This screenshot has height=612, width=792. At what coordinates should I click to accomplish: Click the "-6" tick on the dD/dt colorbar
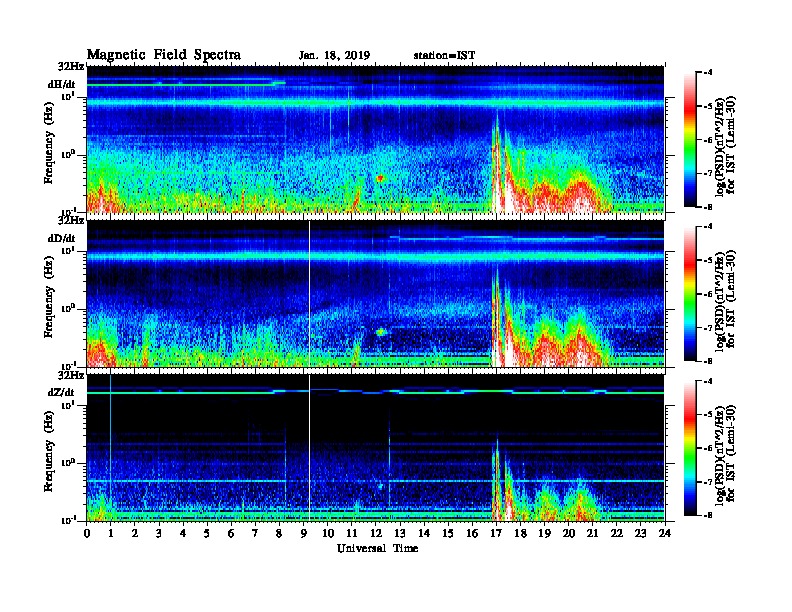(x=708, y=294)
